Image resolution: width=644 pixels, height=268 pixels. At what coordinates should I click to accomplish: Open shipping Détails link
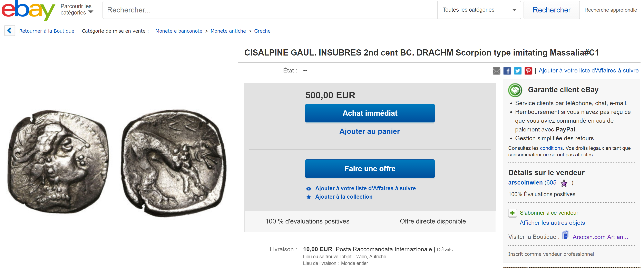[445, 249]
